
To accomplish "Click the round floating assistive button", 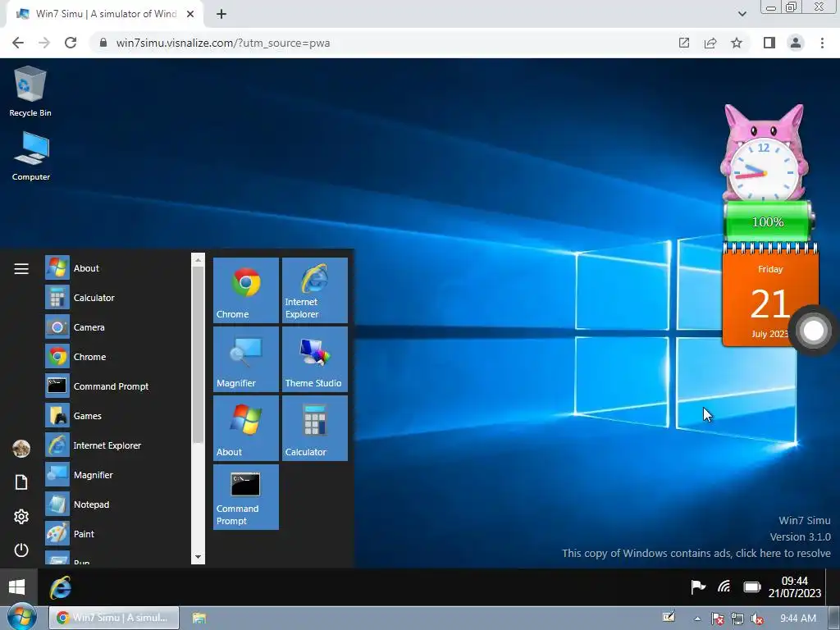I will [813, 331].
